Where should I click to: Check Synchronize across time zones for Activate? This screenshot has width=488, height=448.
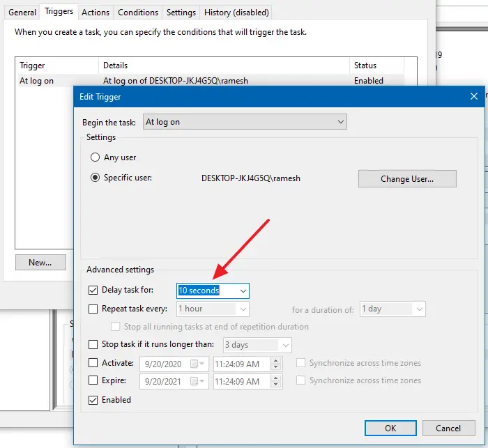pos(300,363)
